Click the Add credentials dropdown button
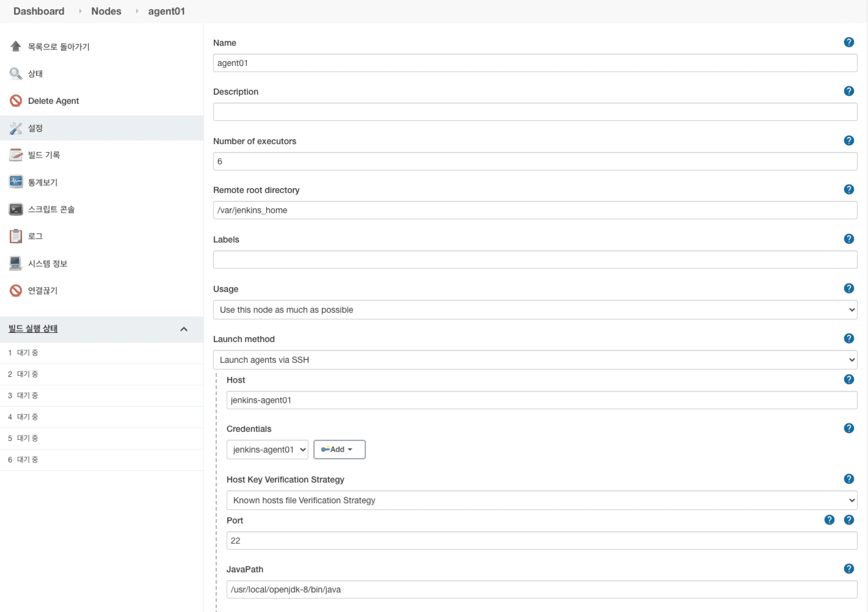 click(x=339, y=450)
